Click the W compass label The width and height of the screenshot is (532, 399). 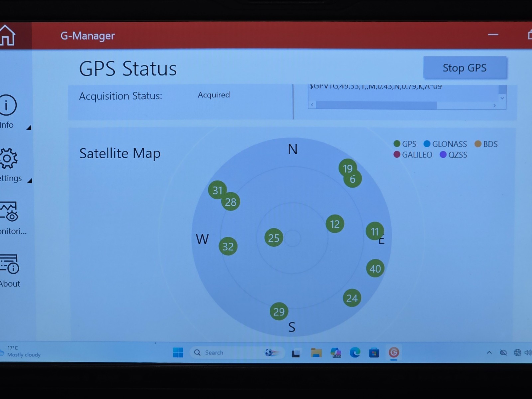coord(202,239)
